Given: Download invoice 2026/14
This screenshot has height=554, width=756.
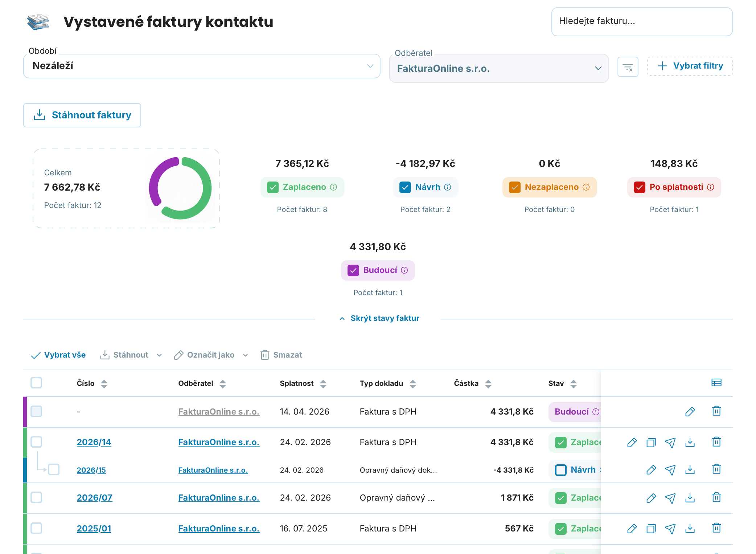Looking at the screenshot, I should [x=690, y=442].
